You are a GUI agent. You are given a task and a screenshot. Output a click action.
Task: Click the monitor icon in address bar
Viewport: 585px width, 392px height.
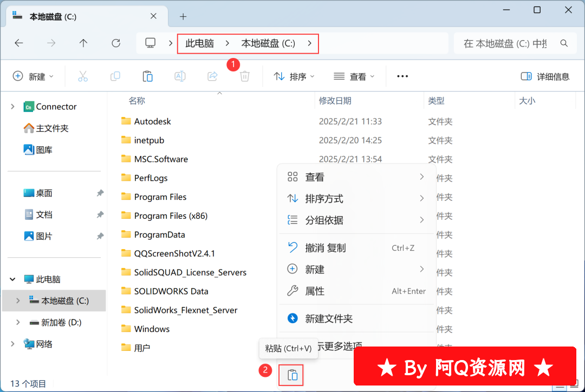point(151,43)
